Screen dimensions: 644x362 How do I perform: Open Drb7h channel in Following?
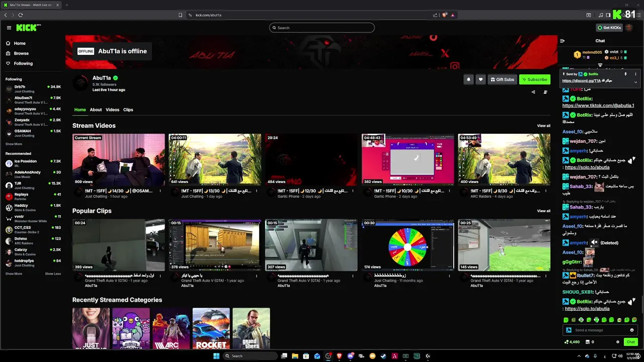pyautogui.click(x=33, y=88)
